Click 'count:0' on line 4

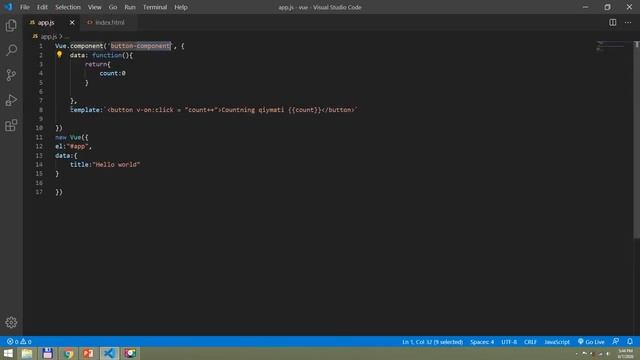coord(112,73)
